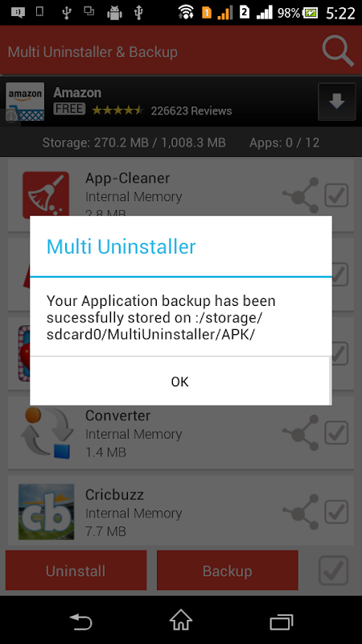This screenshot has width=362, height=644.
Task: Tick the App-Cleaner checkbox
Action: click(336, 195)
